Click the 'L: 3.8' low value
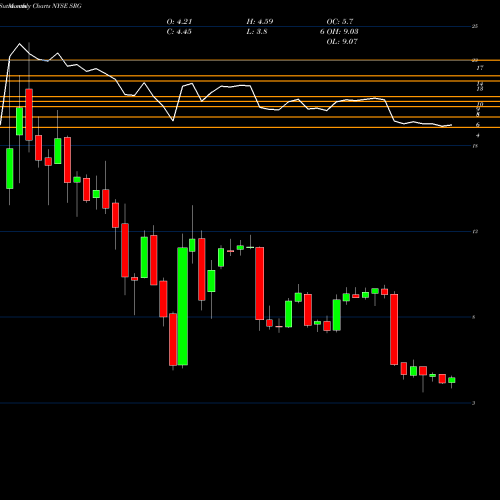 (257, 32)
